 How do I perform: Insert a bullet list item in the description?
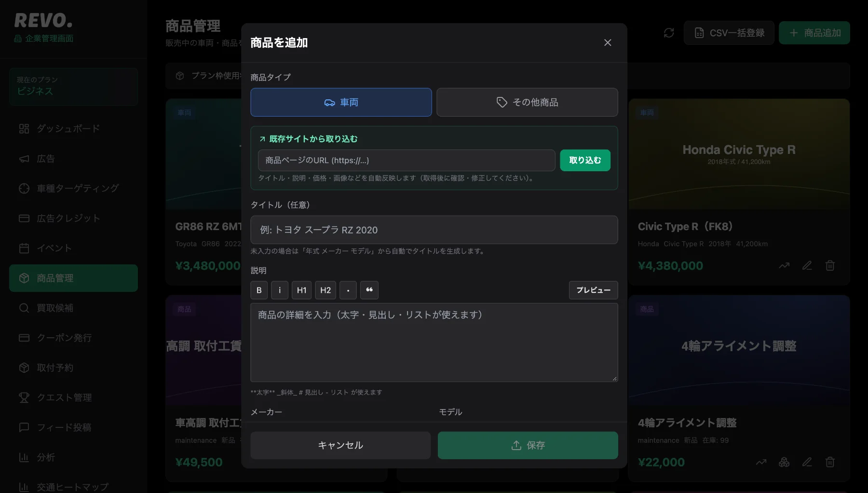[348, 290]
